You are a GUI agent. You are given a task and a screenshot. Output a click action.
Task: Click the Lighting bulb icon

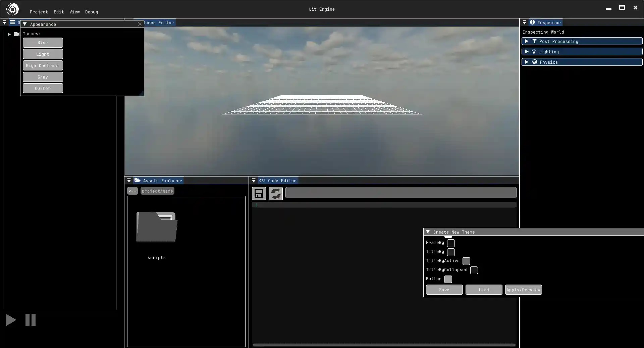[x=534, y=52]
